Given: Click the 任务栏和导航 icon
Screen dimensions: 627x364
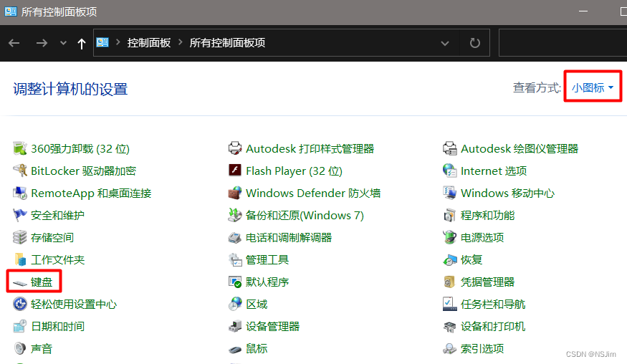Looking at the screenshot, I should [x=450, y=304].
